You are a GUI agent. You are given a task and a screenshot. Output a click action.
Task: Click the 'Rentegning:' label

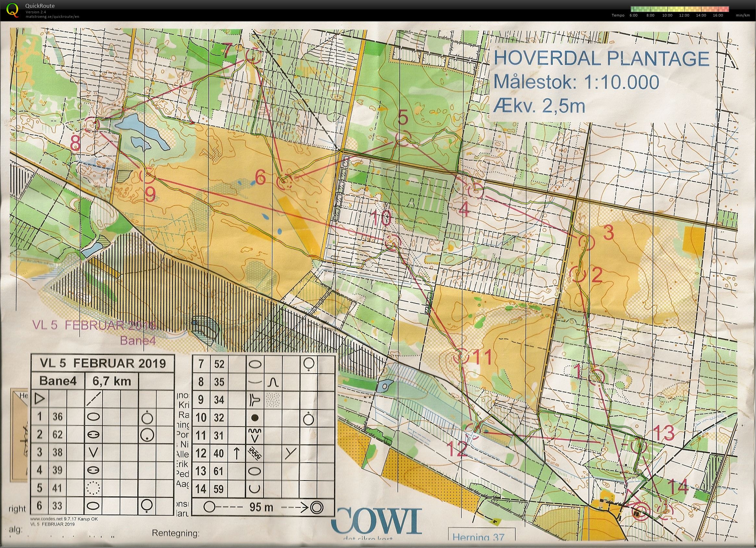(176, 533)
